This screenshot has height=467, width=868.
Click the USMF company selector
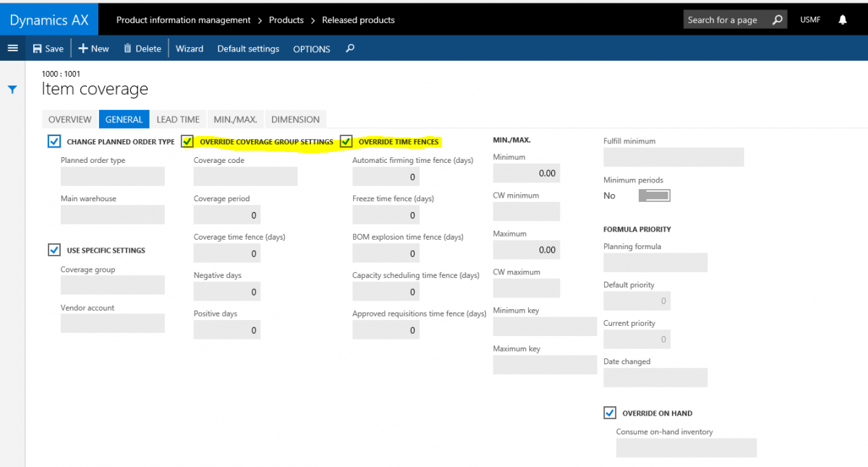810,20
